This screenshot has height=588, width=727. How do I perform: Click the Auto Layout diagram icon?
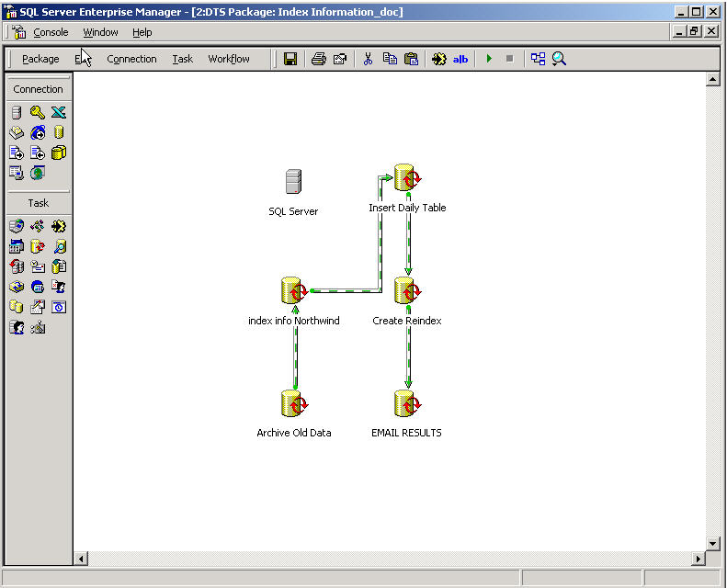(538, 59)
